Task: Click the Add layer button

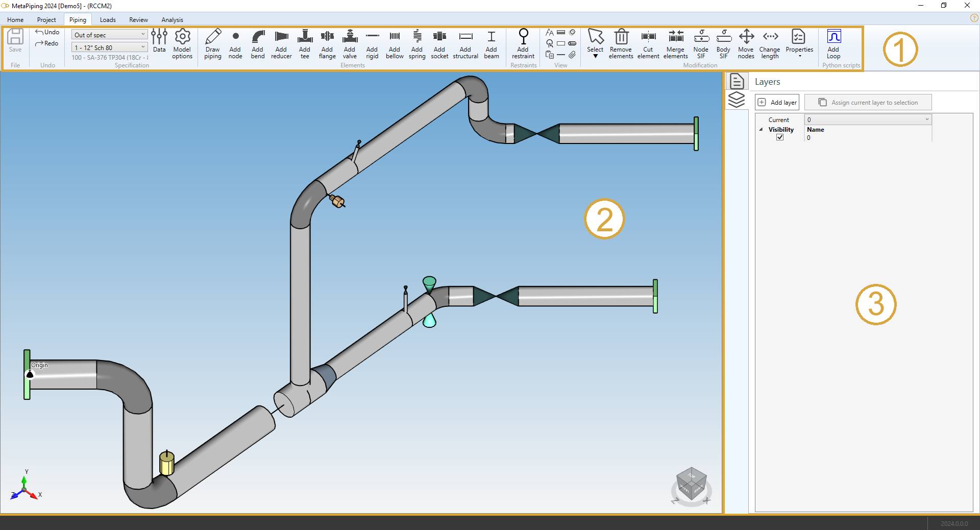Action: point(777,102)
